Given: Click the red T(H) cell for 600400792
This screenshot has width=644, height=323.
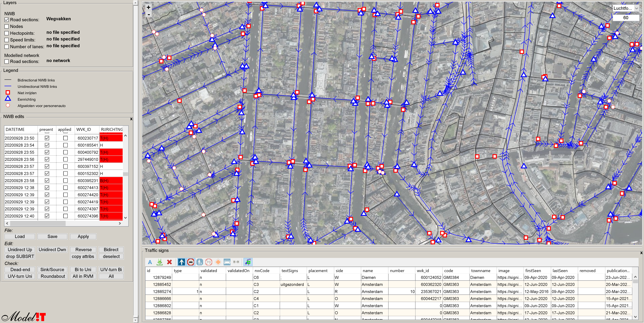Looking at the screenshot, I should click(111, 152).
